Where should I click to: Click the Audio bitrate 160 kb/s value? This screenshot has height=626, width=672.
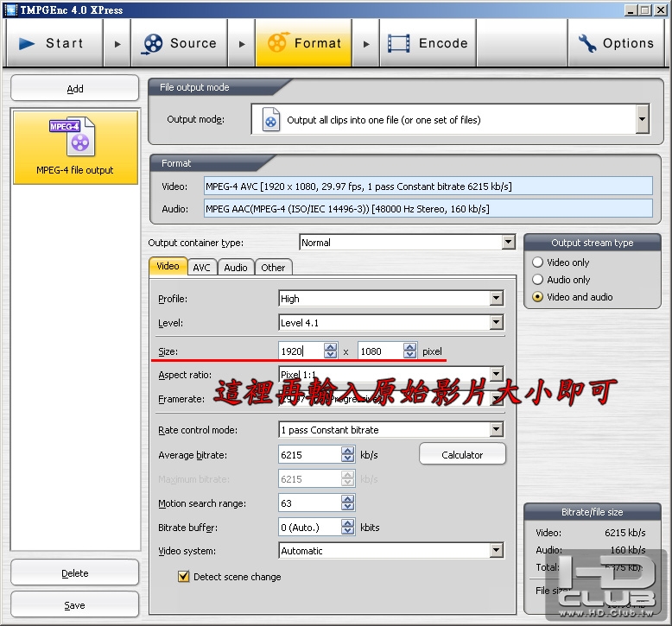point(628,550)
